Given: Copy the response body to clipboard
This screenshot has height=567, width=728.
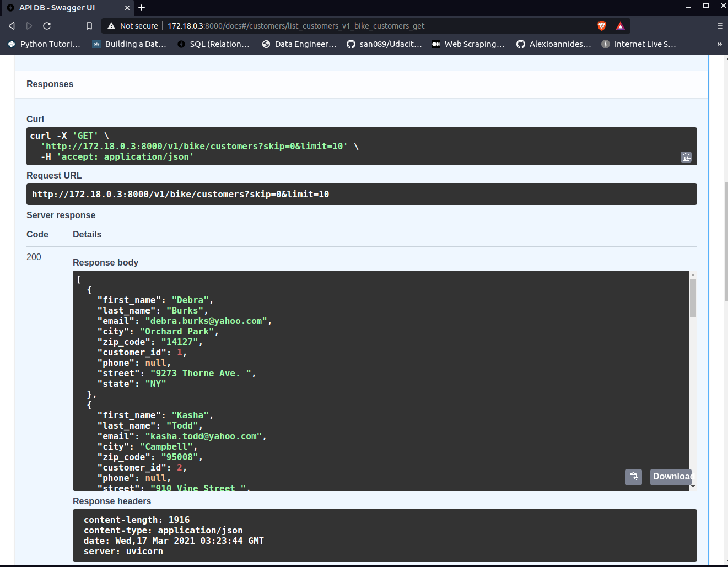Looking at the screenshot, I should pyautogui.click(x=634, y=477).
